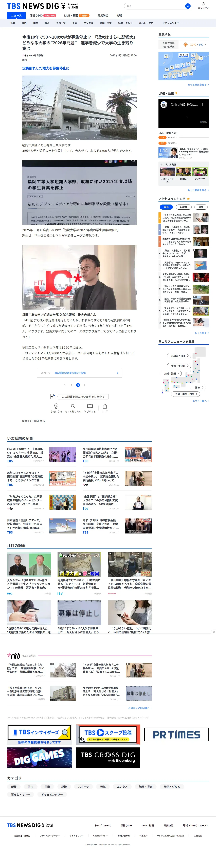Open the TBSスクープ投稿 banner
Viewport: 216px width, 868px height.
(108, 735)
